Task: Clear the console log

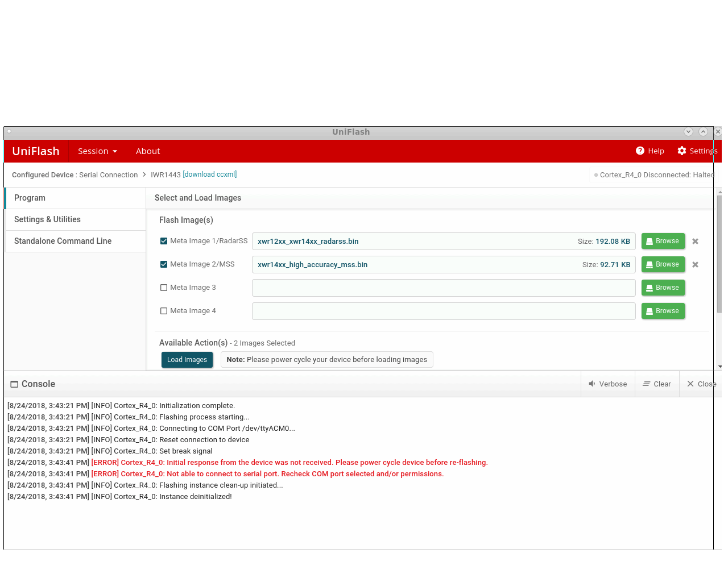Action: coord(657,384)
